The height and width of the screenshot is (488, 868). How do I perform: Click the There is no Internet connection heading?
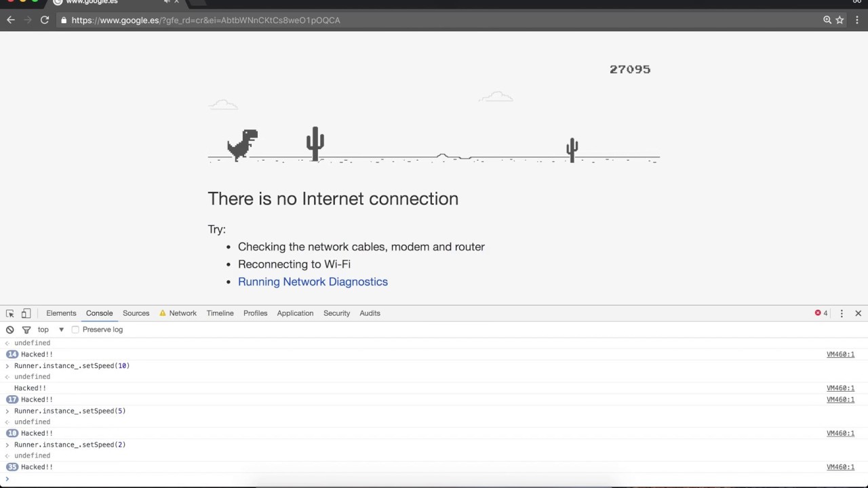tap(333, 199)
